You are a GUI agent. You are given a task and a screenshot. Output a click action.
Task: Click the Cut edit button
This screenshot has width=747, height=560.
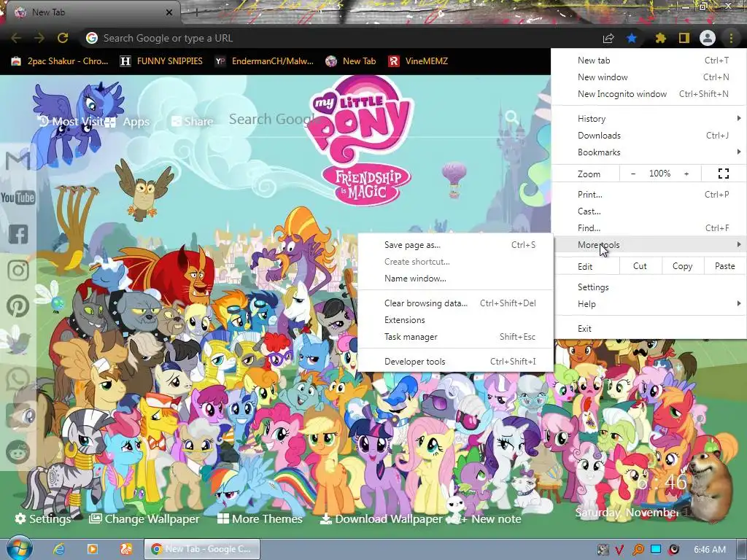click(x=640, y=266)
